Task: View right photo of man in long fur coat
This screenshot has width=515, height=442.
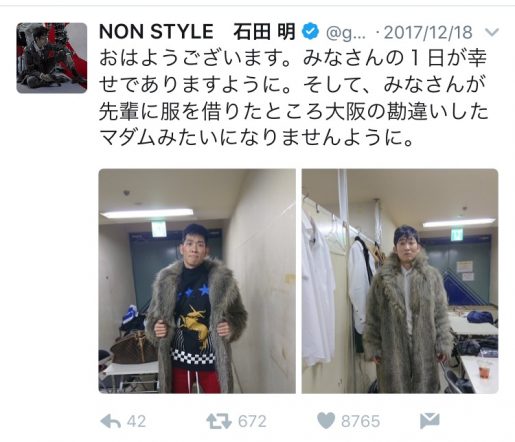Action: (x=400, y=281)
